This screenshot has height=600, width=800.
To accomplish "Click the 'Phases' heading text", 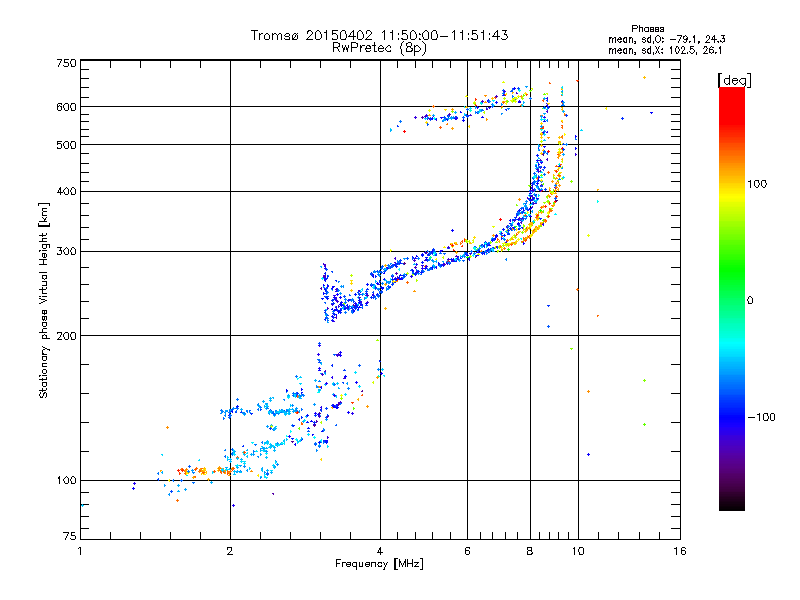I will click(647, 29).
